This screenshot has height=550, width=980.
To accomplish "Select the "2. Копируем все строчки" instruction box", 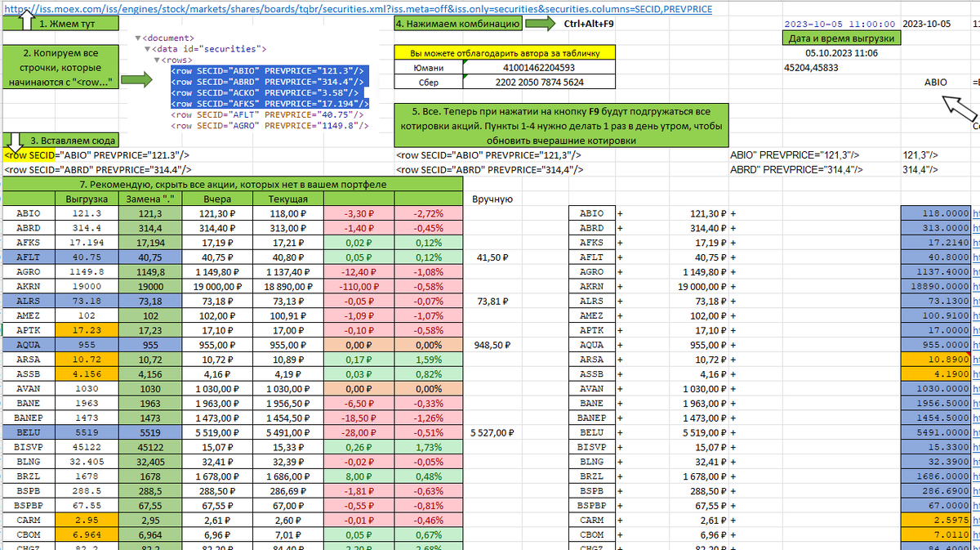I will click(61, 67).
